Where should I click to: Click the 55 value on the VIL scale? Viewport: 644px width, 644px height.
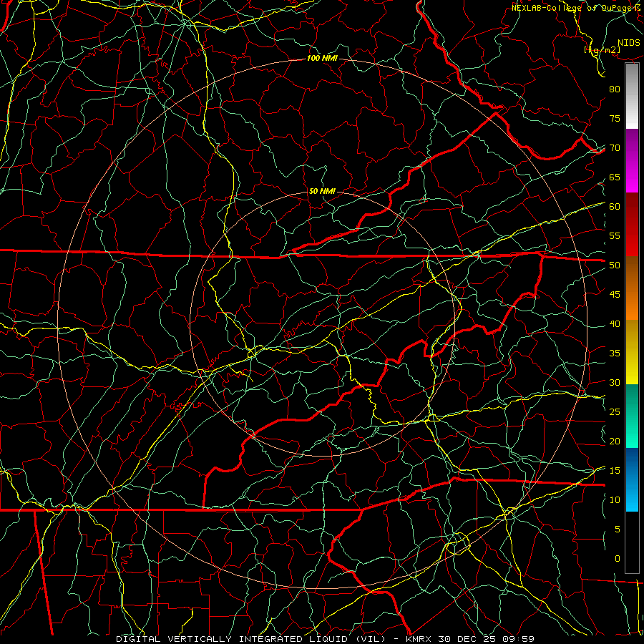[615, 235]
